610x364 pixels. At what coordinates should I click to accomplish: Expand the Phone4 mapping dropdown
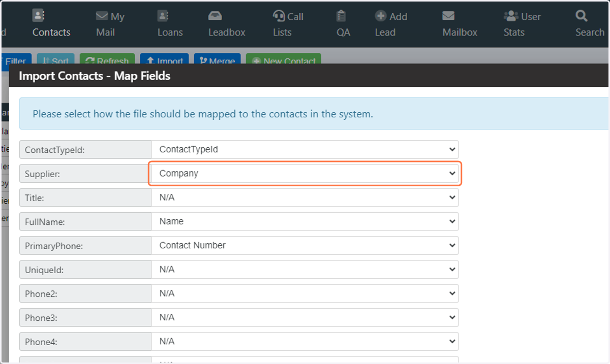pos(305,342)
